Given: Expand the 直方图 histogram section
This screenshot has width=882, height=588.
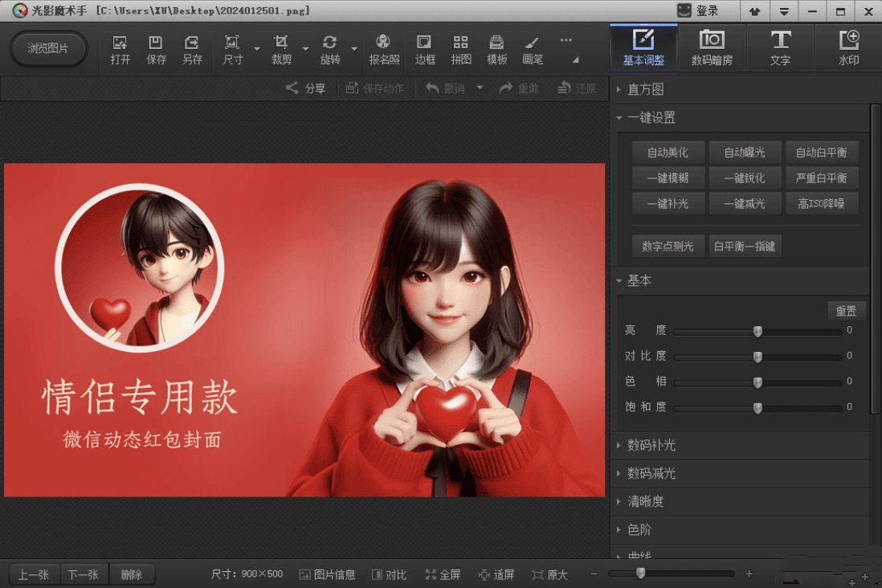Looking at the screenshot, I should (x=646, y=89).
